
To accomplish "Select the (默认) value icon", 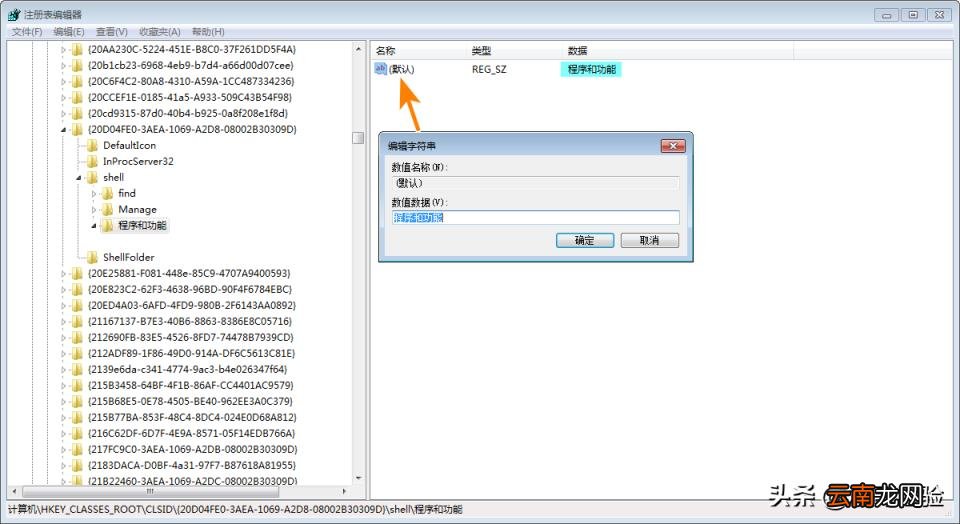I will (381, 69).
